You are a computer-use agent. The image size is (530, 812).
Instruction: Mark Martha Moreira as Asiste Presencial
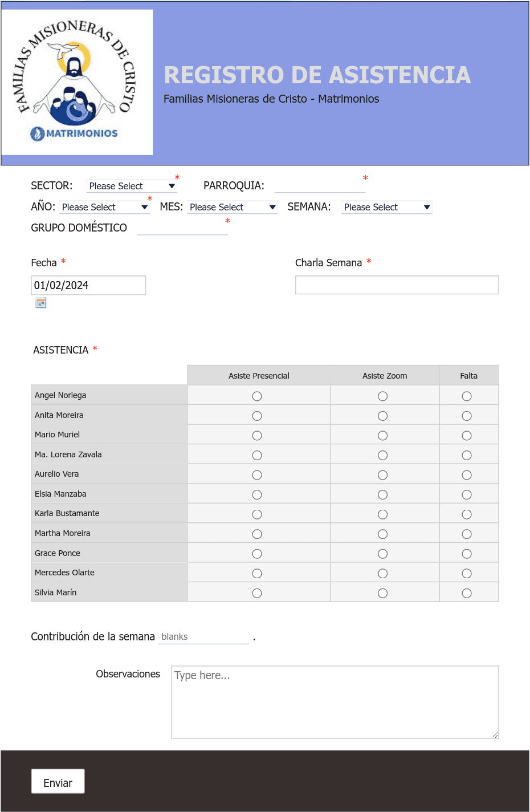[x=257, y=534]
